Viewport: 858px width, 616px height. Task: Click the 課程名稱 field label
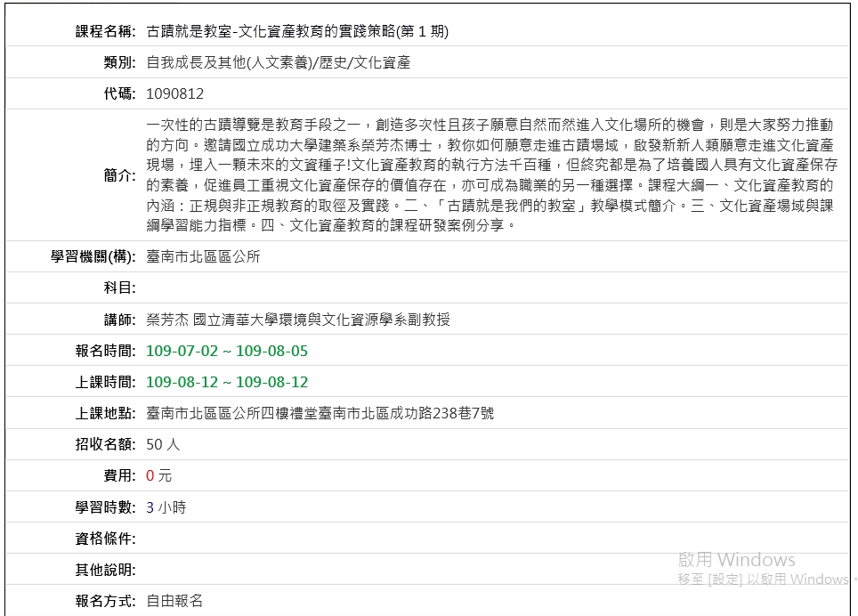pos(105,32)
